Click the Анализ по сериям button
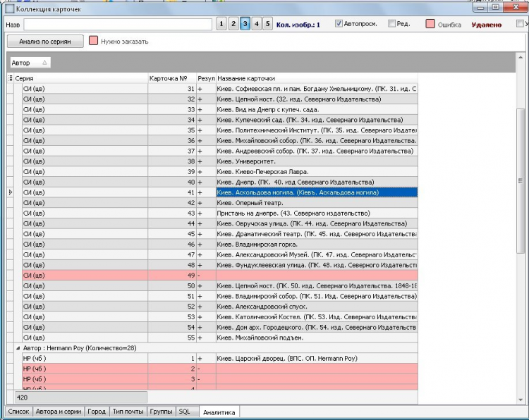 coord(45,42)
